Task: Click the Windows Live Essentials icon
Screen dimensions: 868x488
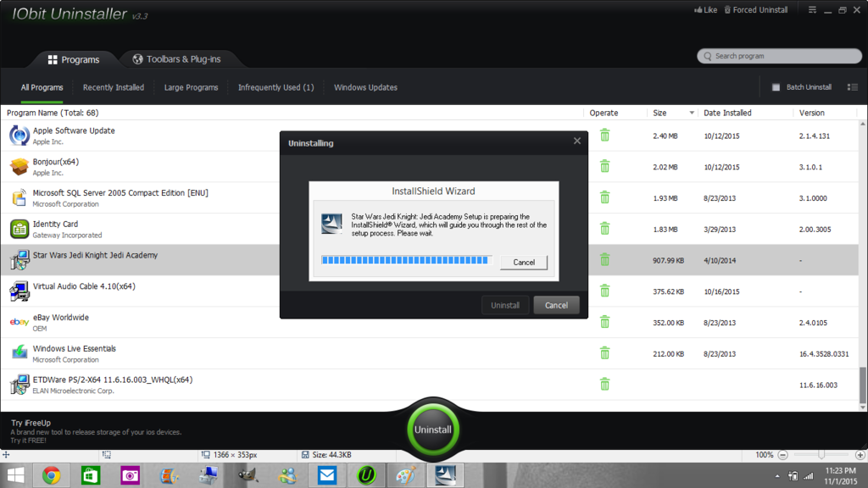Action: coord(19,352)
